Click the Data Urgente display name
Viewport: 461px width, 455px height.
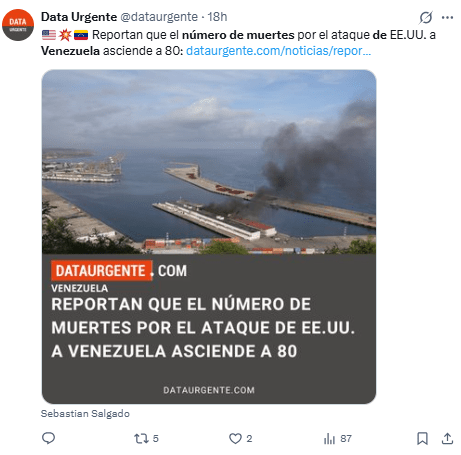click(x=79, y=17)
